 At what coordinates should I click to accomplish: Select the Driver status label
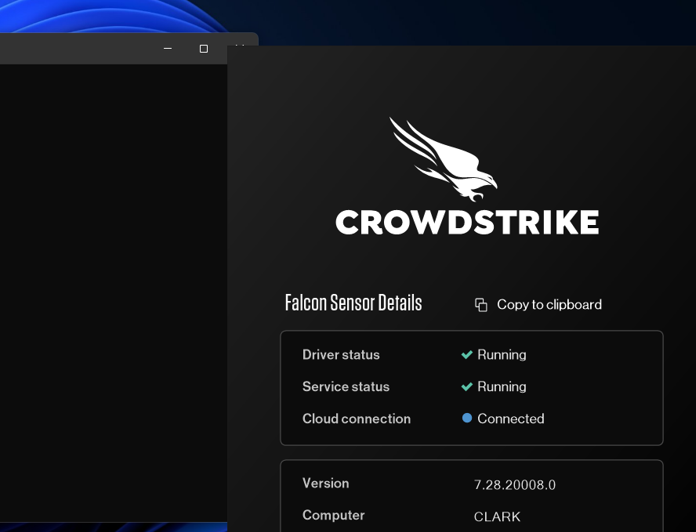pos(341,355)
